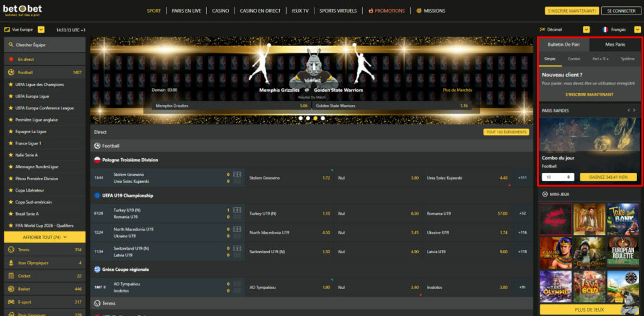
Task: Select the En direct live icon
Action: (x=11, y=59)
